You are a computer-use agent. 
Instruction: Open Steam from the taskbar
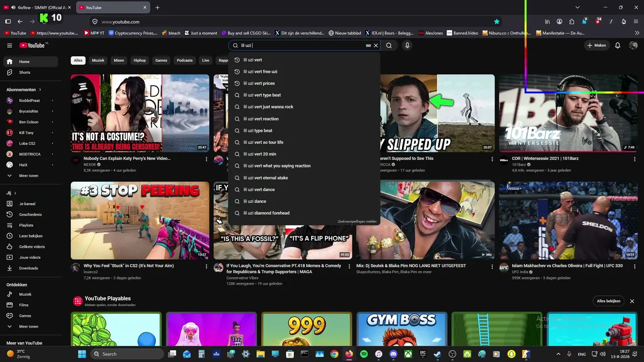438,354
